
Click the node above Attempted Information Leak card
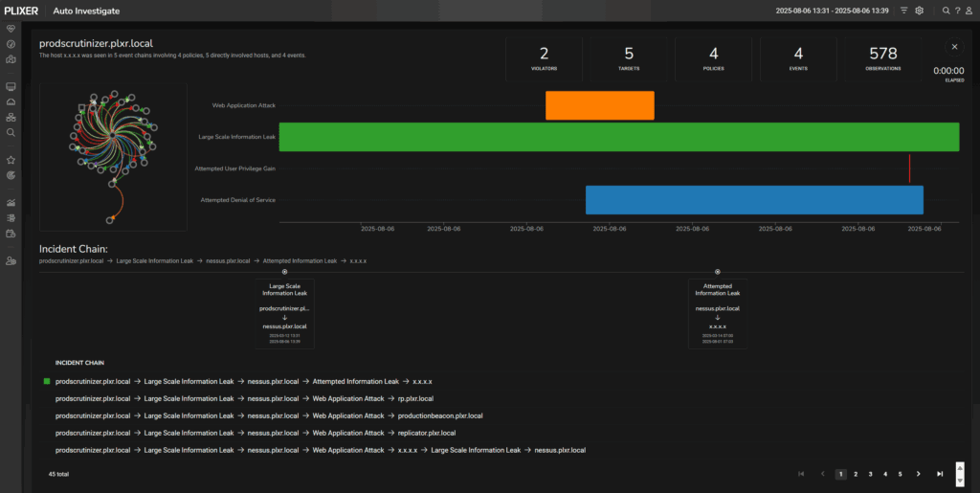coord(718,272)
